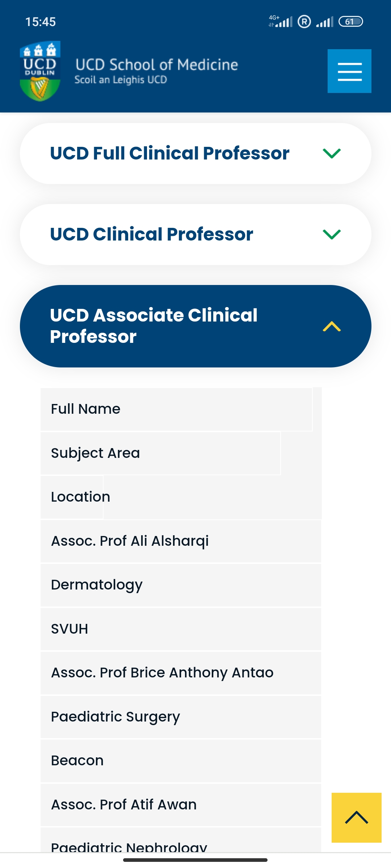Viewport: 391px width, 868px height.
Task: Expand the UCD Clinical Professor chevron
Action: tap(332, 234)
